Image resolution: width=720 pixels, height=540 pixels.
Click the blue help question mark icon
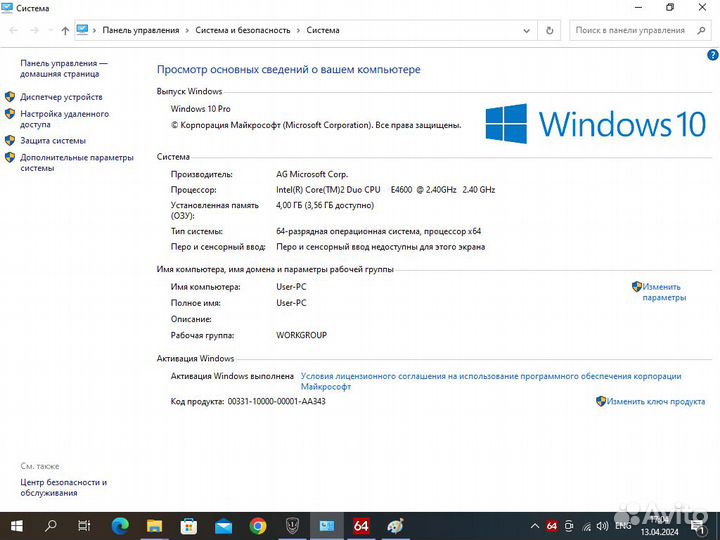click(x=712, y=56)
